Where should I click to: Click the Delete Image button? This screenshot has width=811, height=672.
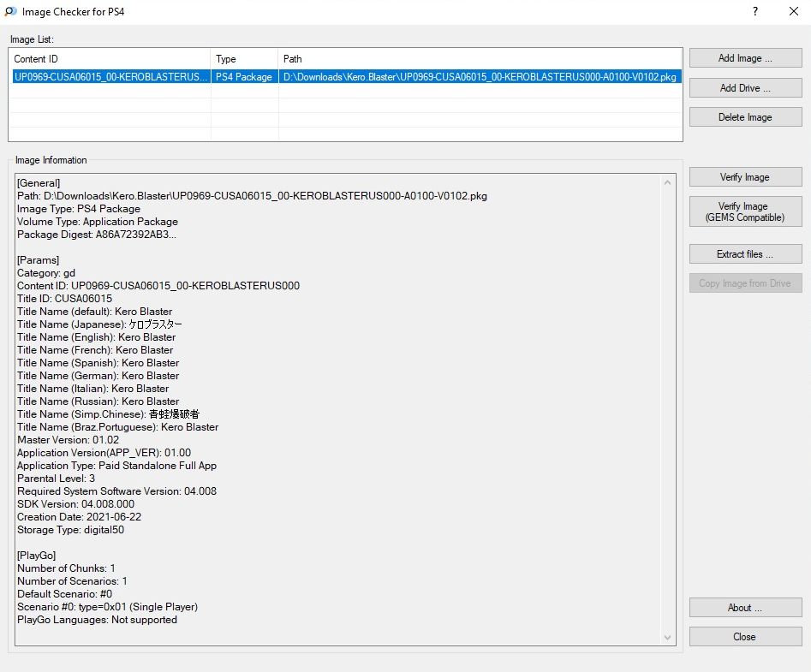(x=745, y=117)
